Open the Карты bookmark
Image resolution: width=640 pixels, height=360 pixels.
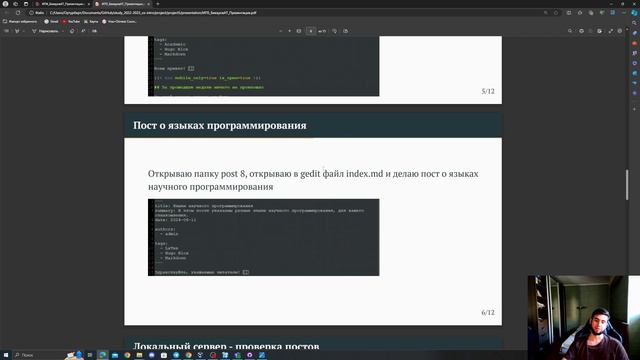pos(91,21)
